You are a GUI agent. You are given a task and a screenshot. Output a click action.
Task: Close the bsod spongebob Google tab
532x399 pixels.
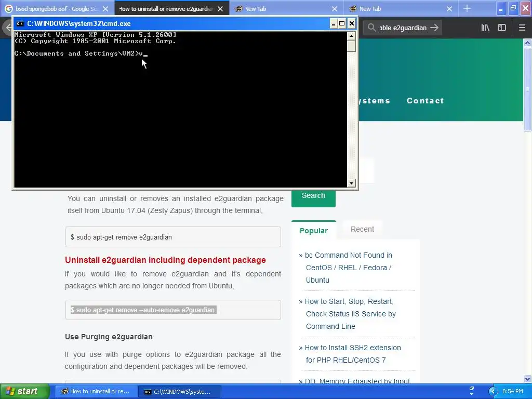coord(105,9)
